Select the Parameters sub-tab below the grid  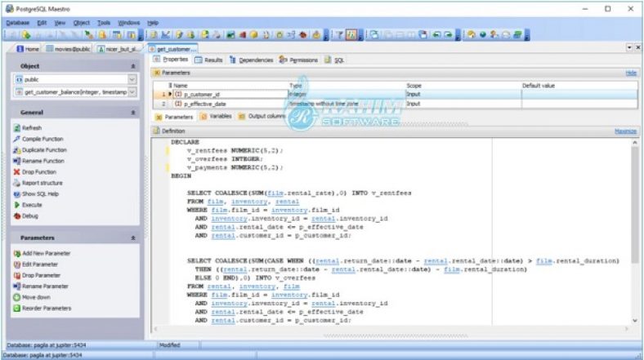(x=174, y=117)
